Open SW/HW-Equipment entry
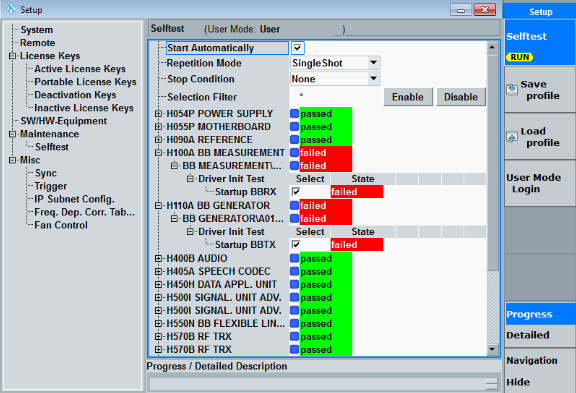This screenshot has height=393, width=576. pos(64,121)
